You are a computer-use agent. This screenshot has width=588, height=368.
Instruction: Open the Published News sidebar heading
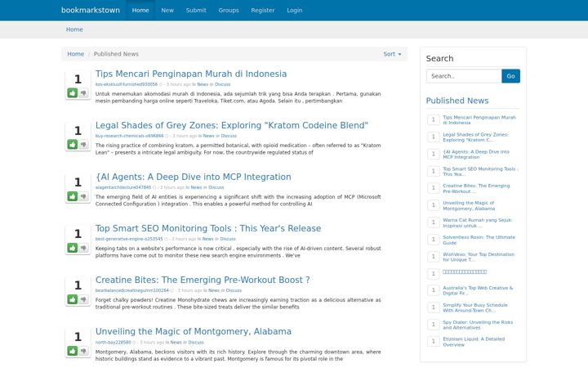tap(457, 101)
